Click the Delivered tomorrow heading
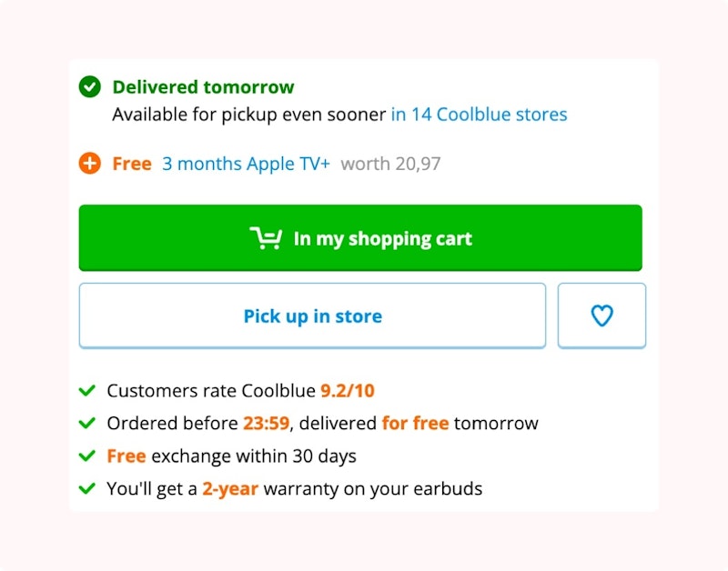This screenshot has height=571, width=728. (203, 87)
